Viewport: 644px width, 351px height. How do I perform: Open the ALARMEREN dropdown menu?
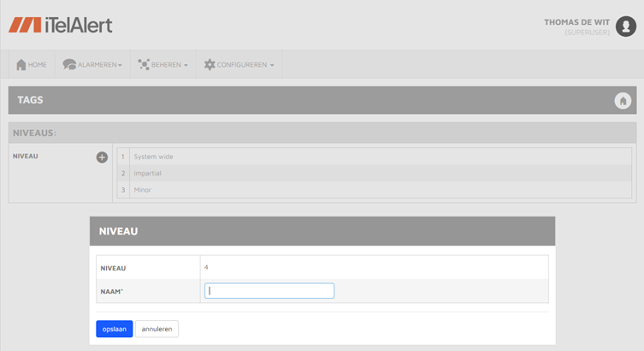[x=92, y=64]
